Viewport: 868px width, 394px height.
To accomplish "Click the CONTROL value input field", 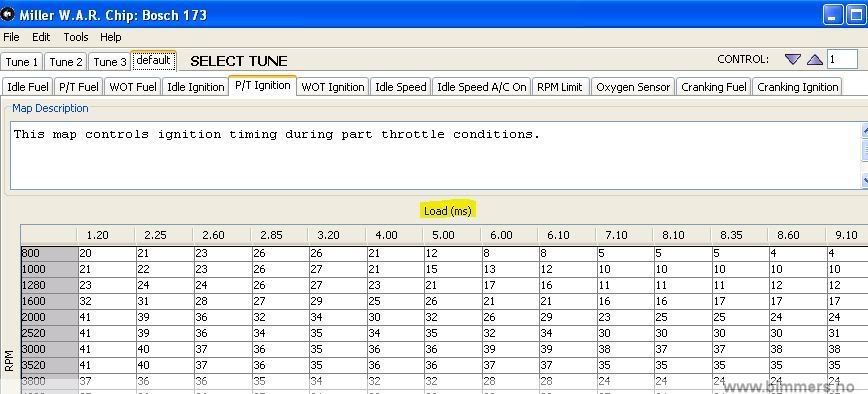I will click(x=842, y=59).
